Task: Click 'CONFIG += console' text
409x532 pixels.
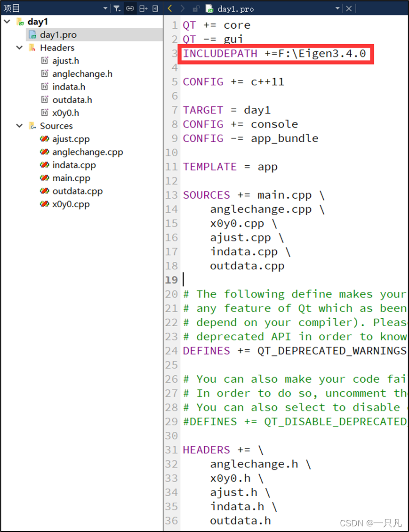Action: [x=240, y=124]
